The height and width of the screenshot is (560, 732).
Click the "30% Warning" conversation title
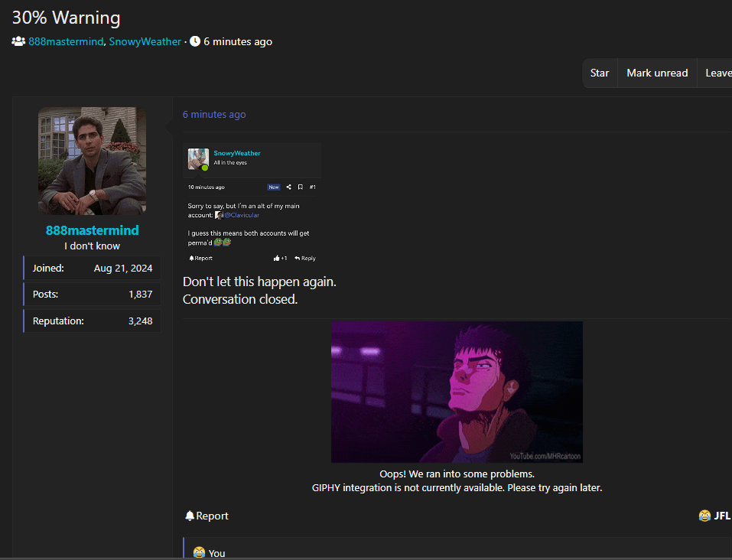(x=66, y=18)
